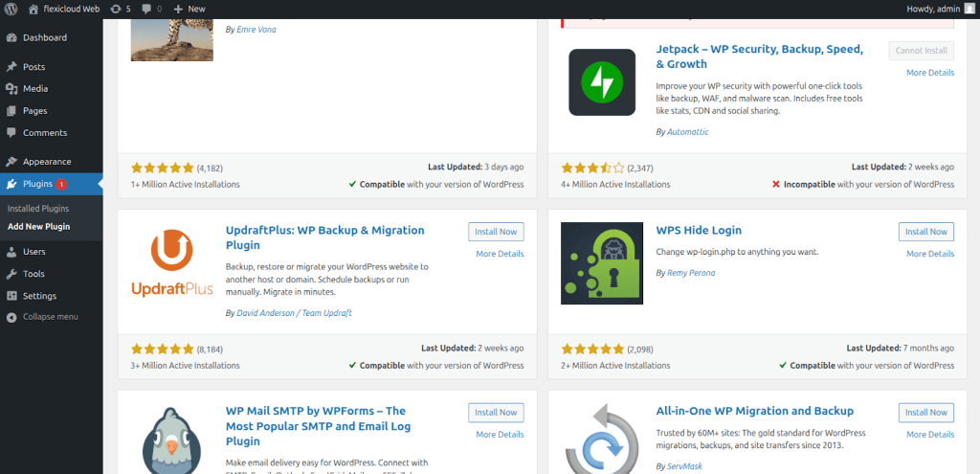The image size is (980, 474).
Task: Open the UpdraftPlus plugin title link
Action: [x=324, y=231]
